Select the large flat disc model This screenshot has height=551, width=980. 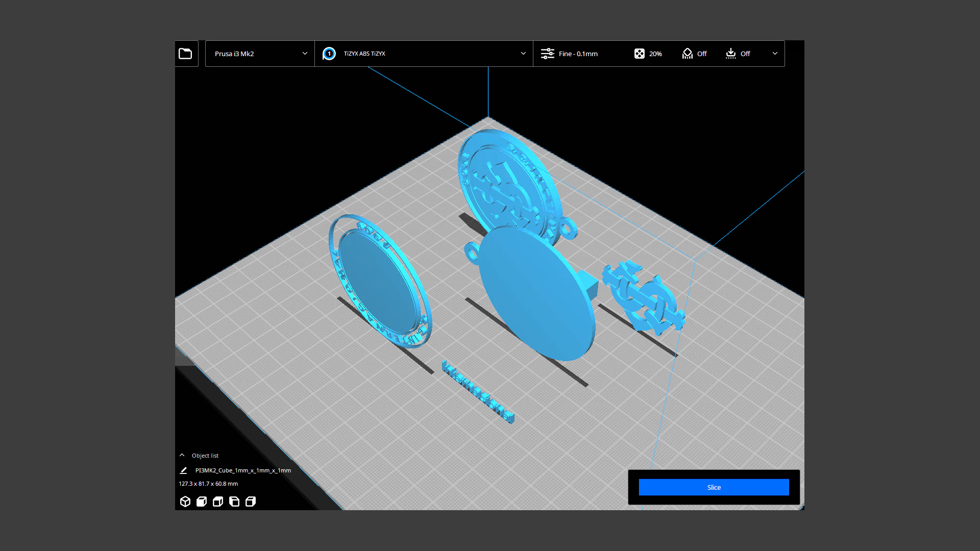tap(536, 293)
